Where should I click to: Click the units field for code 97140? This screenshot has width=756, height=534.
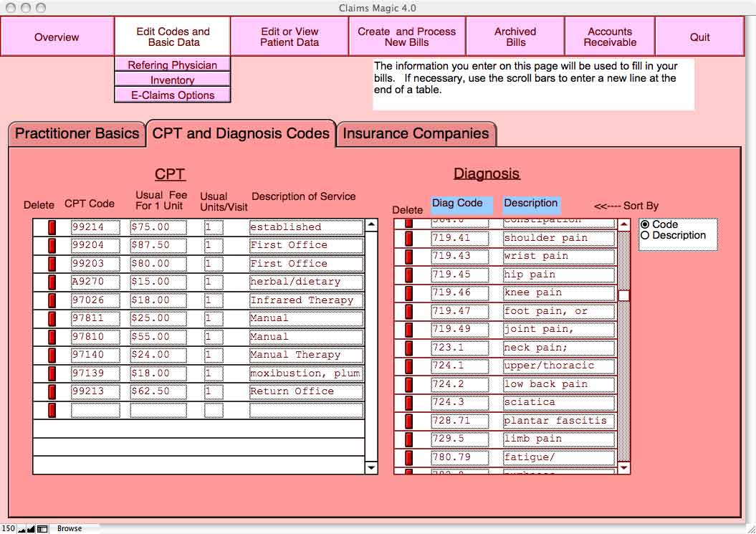(x=214, y=355)
